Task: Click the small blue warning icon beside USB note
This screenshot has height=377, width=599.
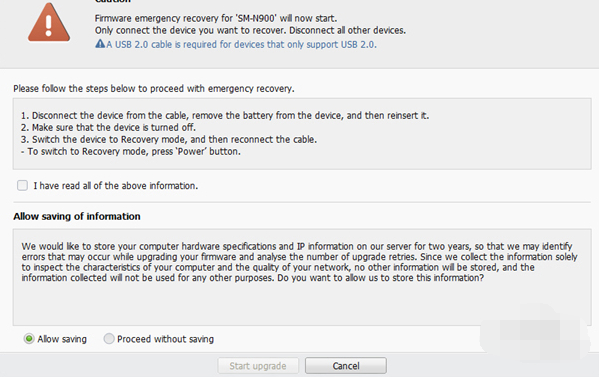Action: click(100, 44)
